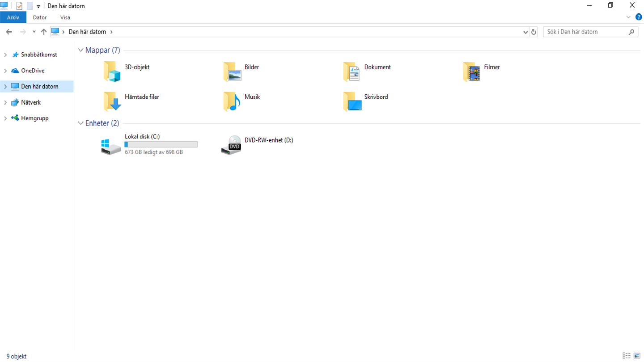Viewport: 644px width, 362px height.
Task: Open the Visa ribbon tab
Action: click(65, 17)
